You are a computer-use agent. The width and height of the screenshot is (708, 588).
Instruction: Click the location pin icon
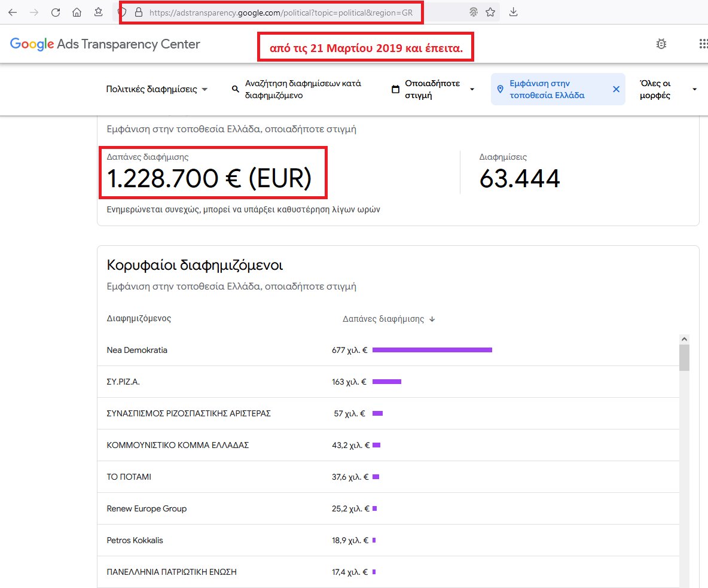click(x=500, y=89)
